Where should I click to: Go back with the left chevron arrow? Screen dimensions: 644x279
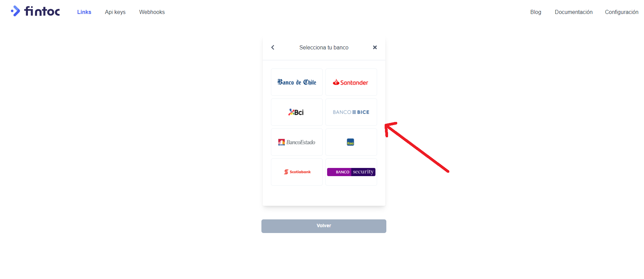273,47
